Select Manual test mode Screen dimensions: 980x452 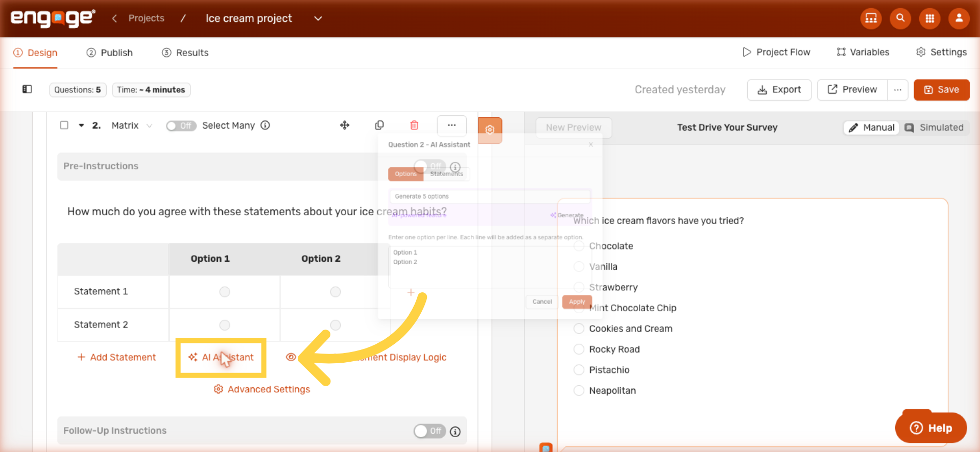(871, 128)
